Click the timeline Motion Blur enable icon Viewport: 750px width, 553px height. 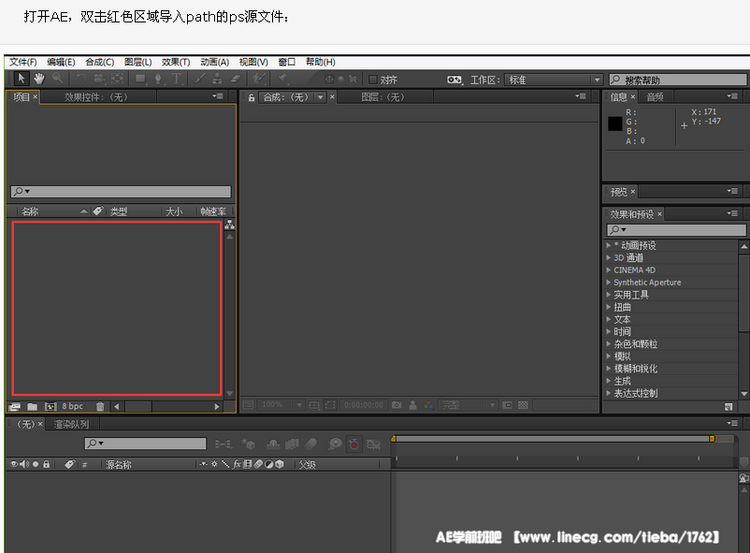pos(311,444)
